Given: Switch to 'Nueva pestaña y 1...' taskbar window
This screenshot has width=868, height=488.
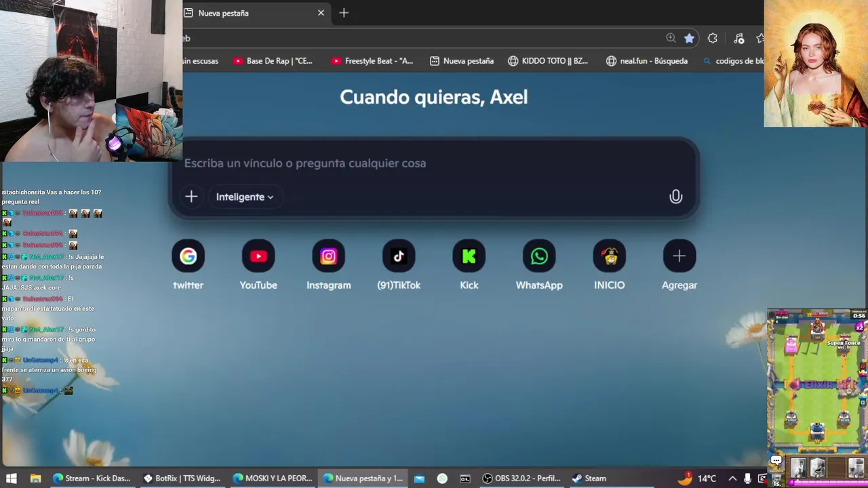Looking at the screenshot, I should (362, 479).
